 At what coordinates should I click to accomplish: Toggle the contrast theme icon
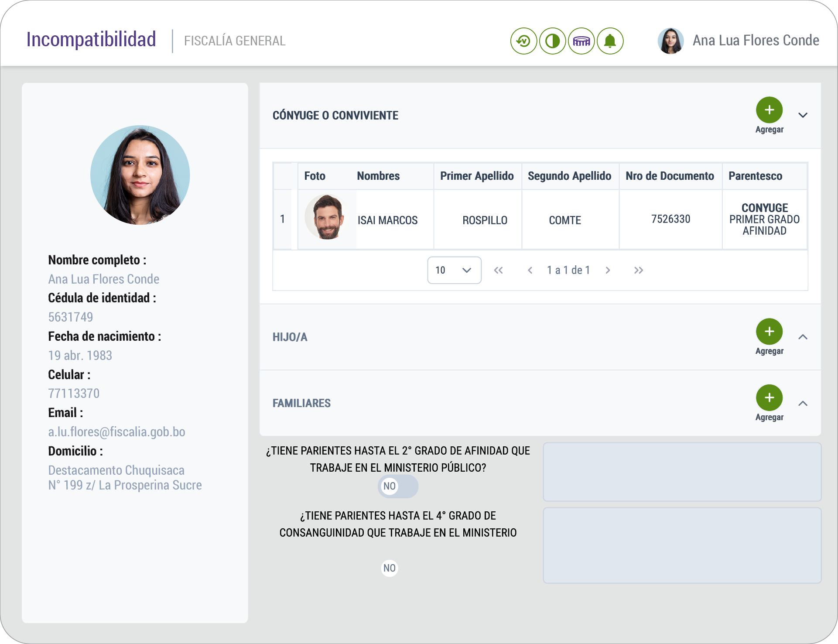[x=552, y=41]
